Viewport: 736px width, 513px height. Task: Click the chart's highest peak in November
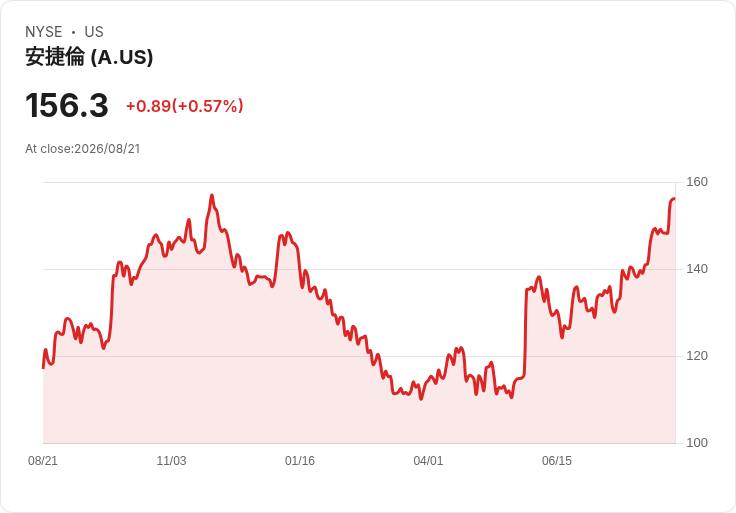pyautogui.click(x=212, y=195)
